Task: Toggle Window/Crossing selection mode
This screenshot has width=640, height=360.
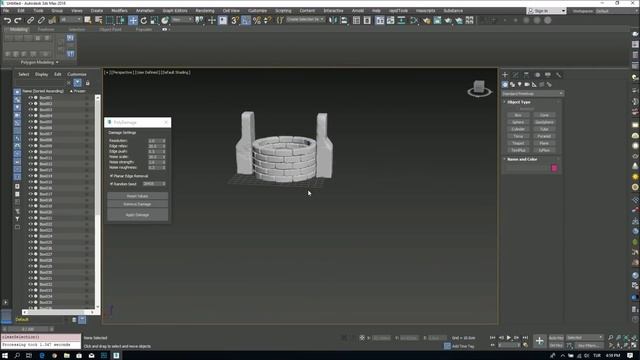Action: [120, 20]
